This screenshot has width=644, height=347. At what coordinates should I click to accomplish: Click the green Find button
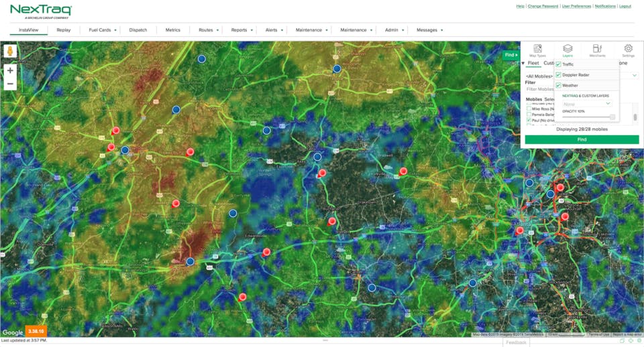point(582,139)
